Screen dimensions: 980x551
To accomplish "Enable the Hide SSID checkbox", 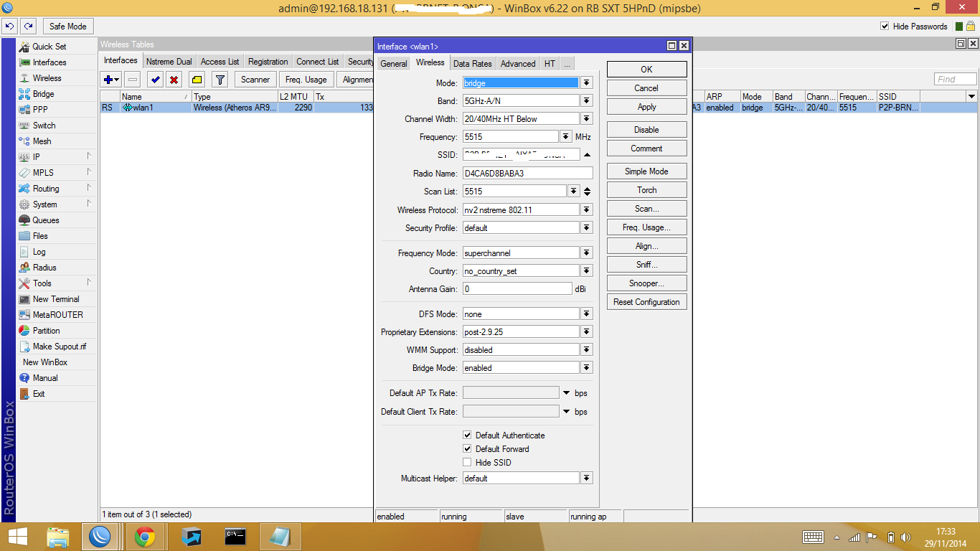I will (467, 463).
